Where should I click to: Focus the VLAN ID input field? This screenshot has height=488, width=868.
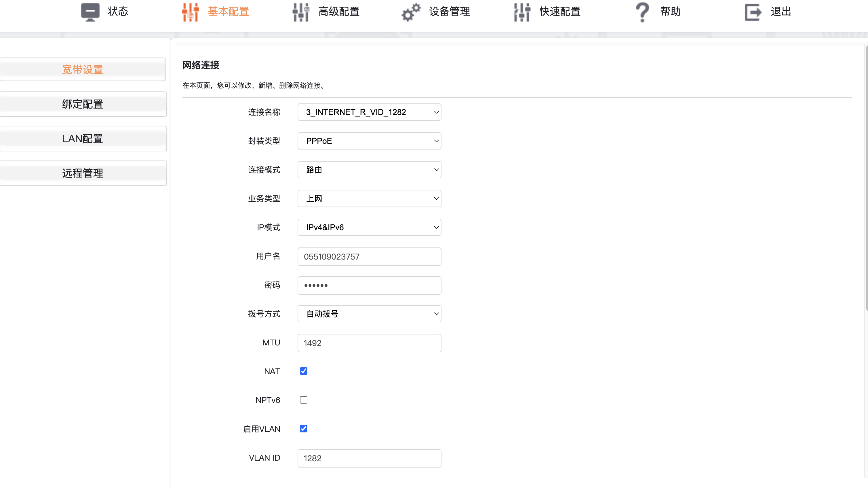pos(369,458)
